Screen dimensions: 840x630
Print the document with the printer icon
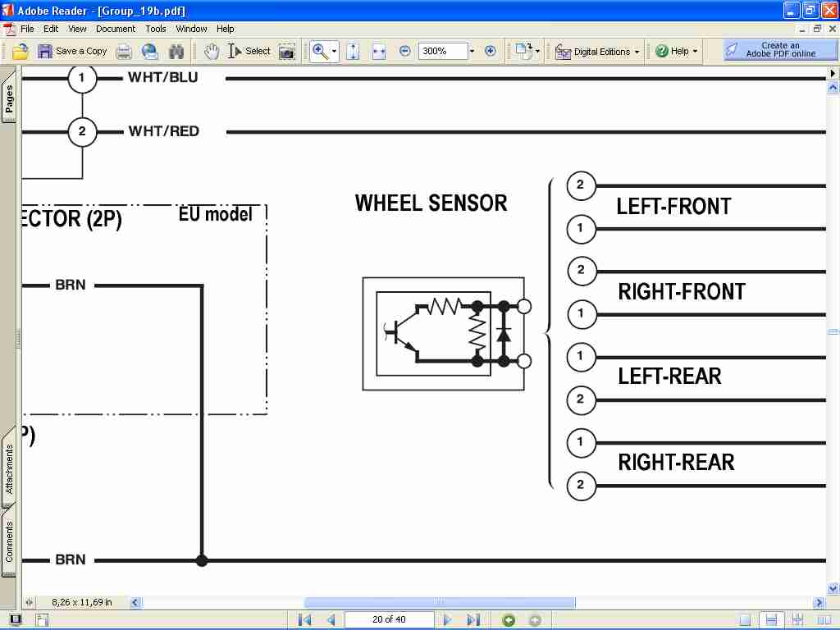[x=124, y=52]
